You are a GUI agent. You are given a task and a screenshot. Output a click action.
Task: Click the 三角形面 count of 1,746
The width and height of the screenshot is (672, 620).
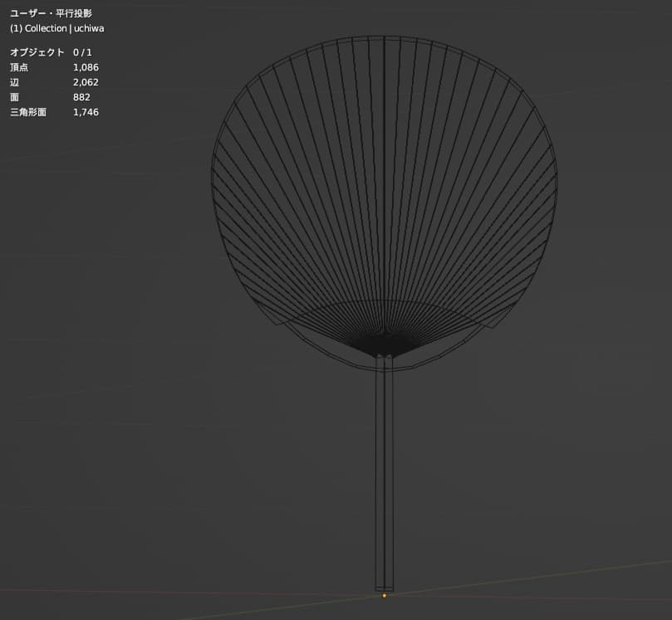[86, 112]
